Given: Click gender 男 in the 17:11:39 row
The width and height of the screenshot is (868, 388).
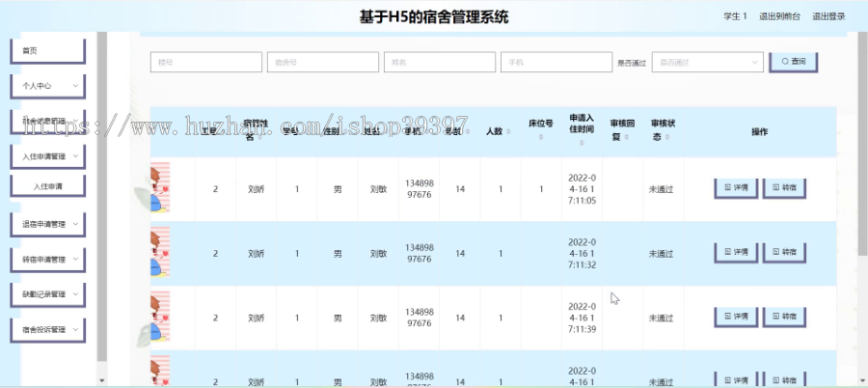Looking at the screenshot, I should coord(338,319).
